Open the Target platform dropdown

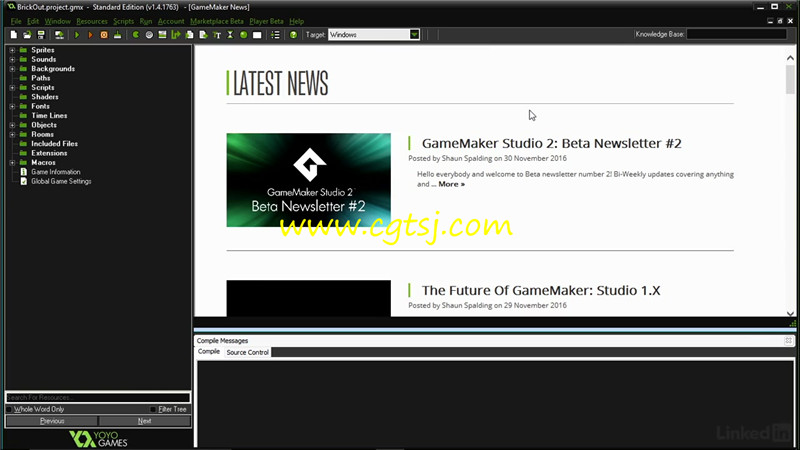point(414,35)
